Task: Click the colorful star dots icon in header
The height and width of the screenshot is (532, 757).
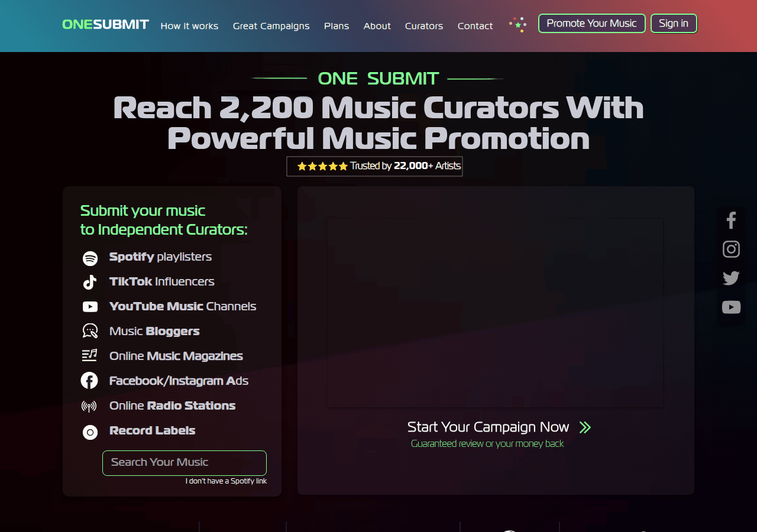Action: pos(517,25)
